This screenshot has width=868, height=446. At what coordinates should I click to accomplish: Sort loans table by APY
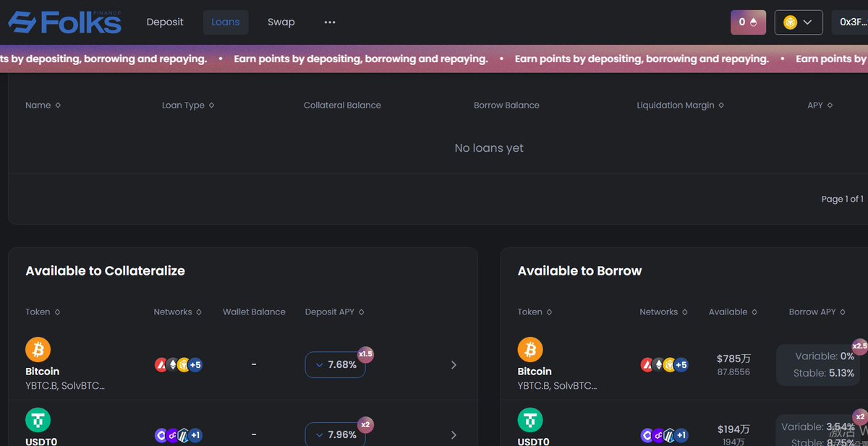[820, 106]
